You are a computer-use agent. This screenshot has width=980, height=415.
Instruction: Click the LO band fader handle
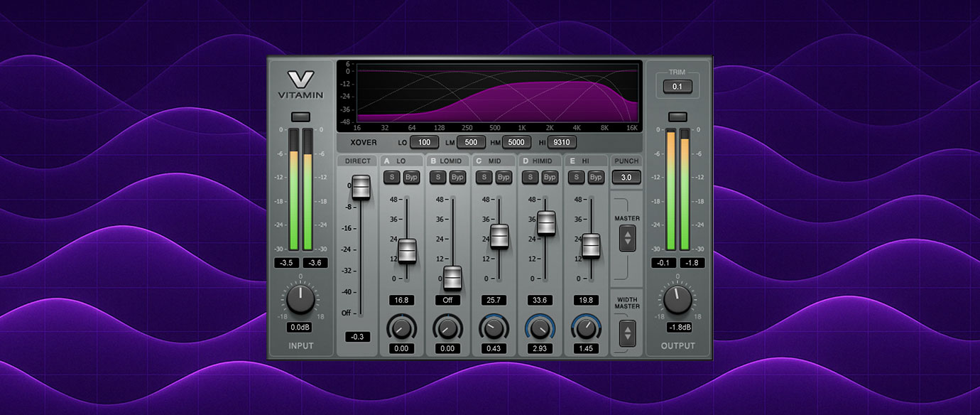(x=407, y=251)
